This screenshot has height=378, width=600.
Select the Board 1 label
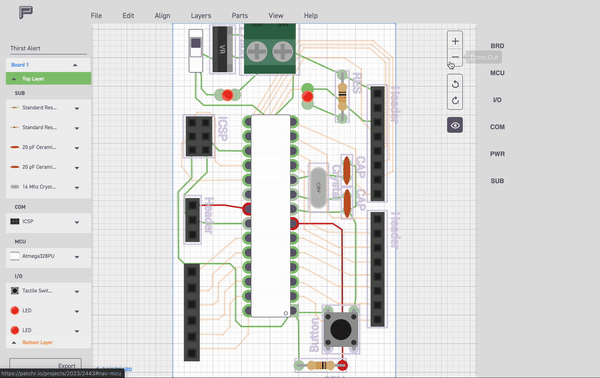pos(20,65)
